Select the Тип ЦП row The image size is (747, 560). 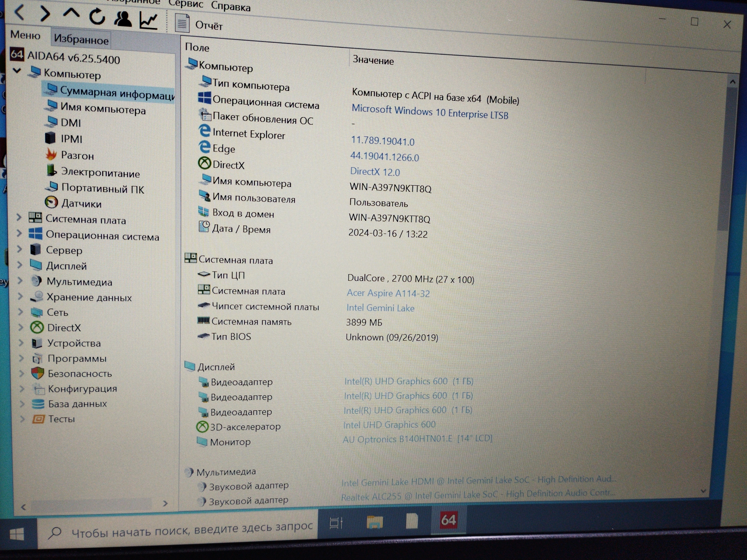coord(335,276)
